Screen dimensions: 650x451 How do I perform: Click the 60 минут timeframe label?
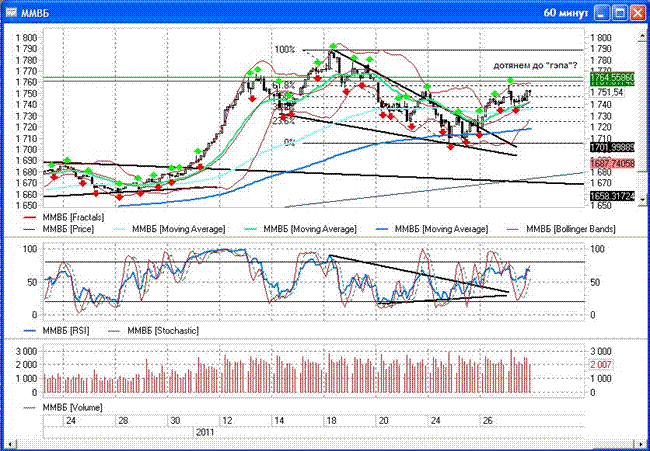tap(565, 13)
